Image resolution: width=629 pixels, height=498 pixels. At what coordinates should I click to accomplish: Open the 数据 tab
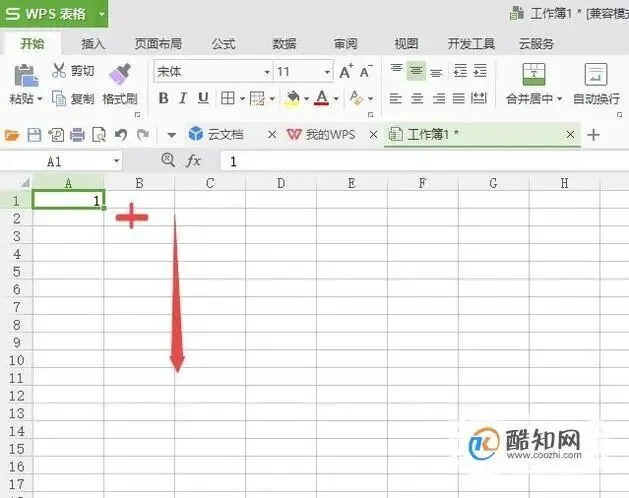click(284, 43)
